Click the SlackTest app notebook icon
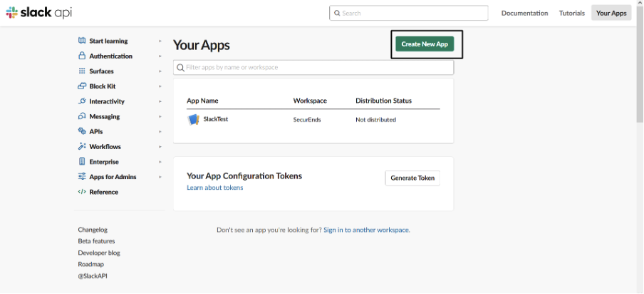Image resolution: width=644 pixels, height=294 pixels. coord(193,120)
